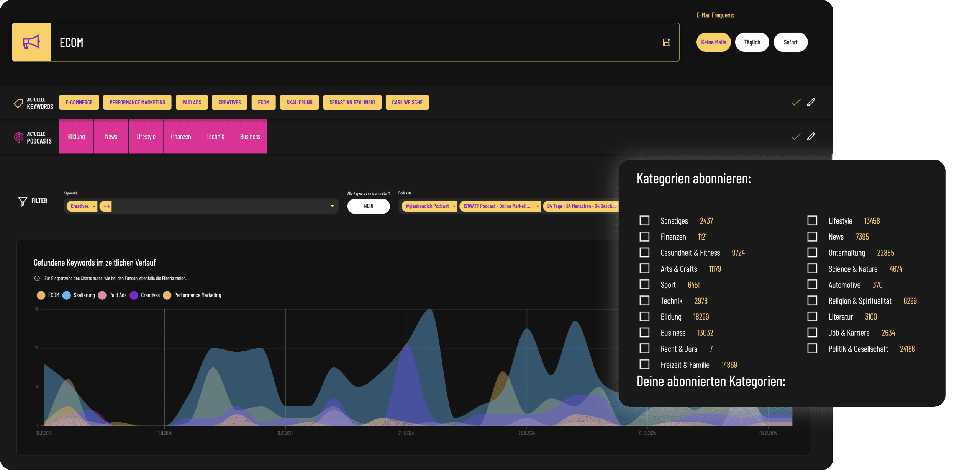Set email frequency to Täglich
The image size is (980, 470).
pyautogui.click(x=752, y=42)
